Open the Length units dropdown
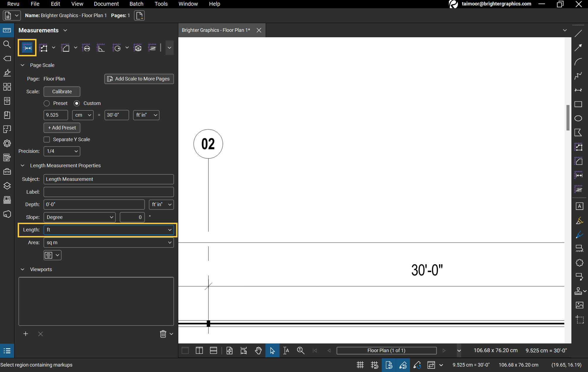588x372 pixels. [x=108, y=230]
